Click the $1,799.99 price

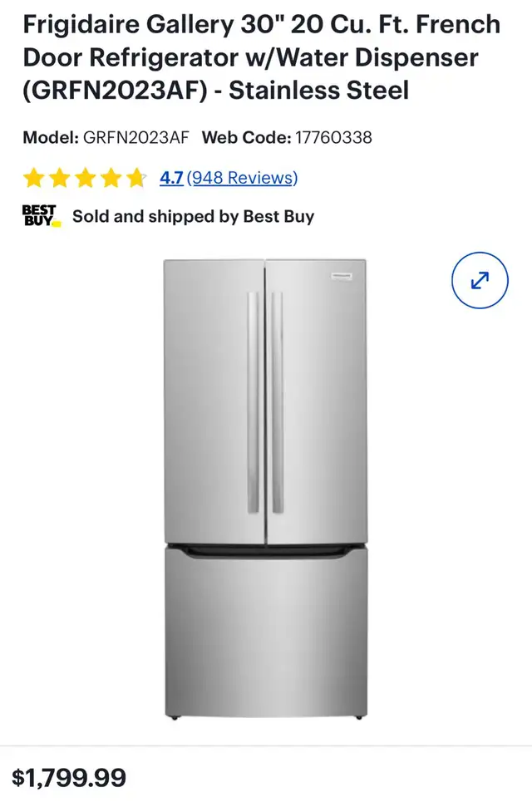tap(69, 777)
